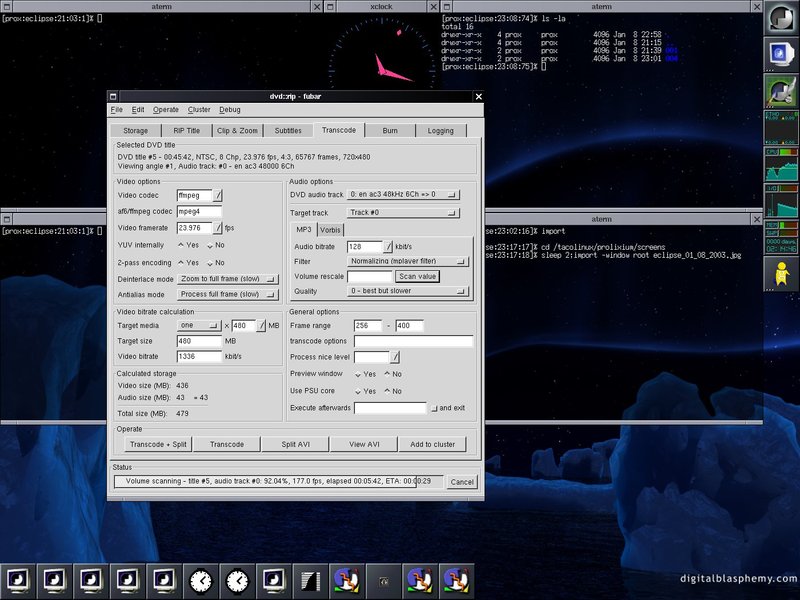
Task: Click the first penguin icon in bottom dock
Action: coord(346,579)
